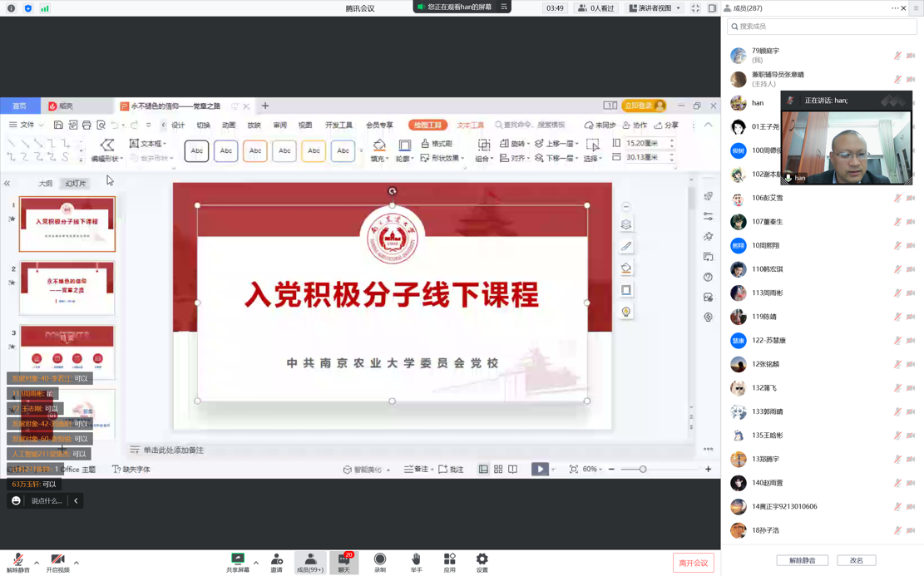The image size is (924, 576).
Task: Click the 共享屏幕 share screen icon
Action: click(x=237, y=561)
